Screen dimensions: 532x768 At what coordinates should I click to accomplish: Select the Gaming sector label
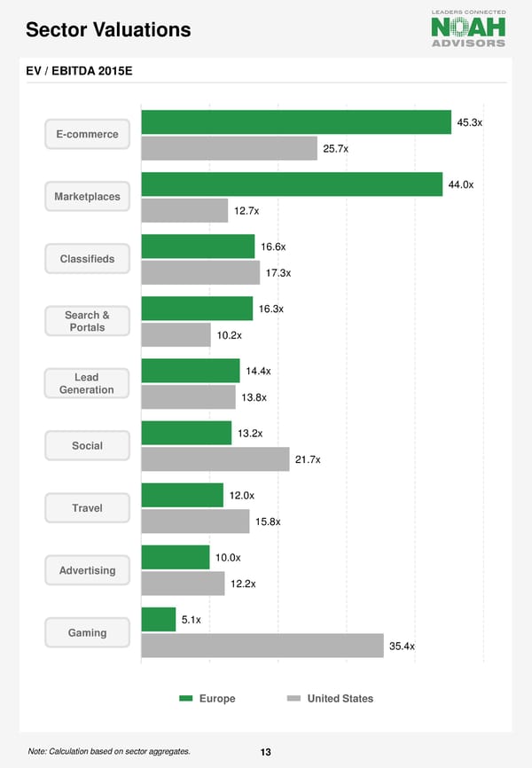point(87,632)
